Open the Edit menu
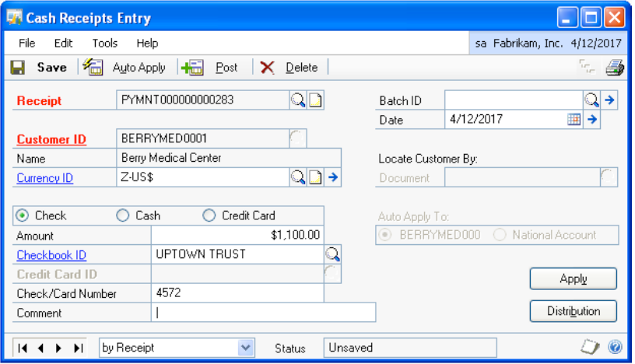The height and width of the screenshot is (364, 635). pos(63,43)
